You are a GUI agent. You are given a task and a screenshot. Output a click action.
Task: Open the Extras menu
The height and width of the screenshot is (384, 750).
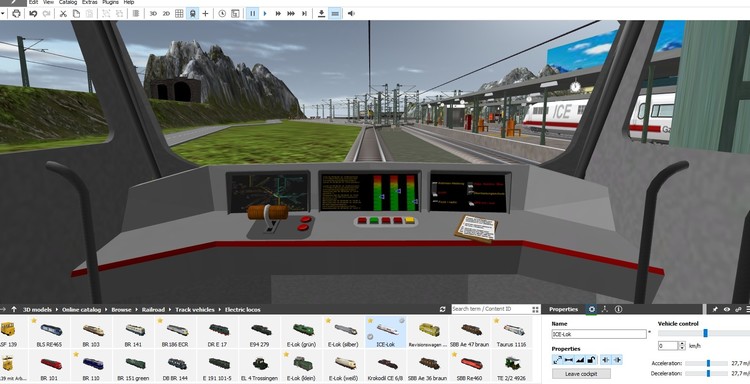tap(89, 2)
